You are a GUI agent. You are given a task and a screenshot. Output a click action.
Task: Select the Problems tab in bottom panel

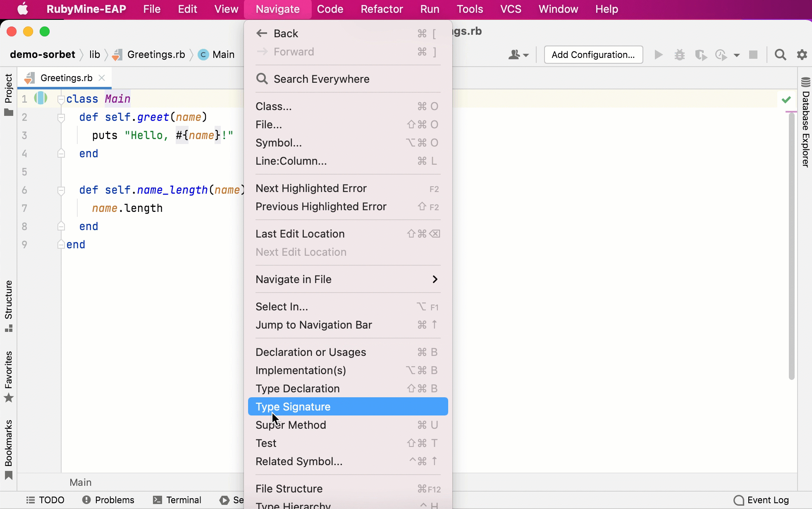click(x=108, y=499)
